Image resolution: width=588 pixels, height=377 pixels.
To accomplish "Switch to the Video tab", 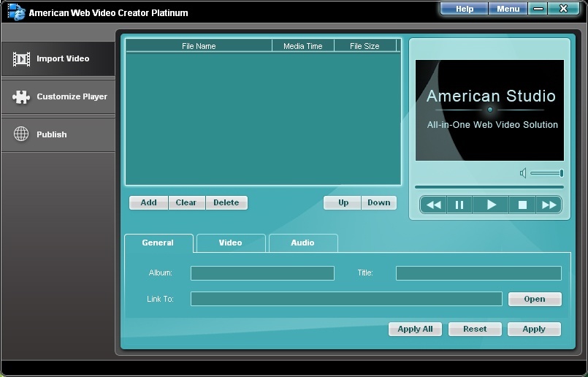I will [231, 243].
